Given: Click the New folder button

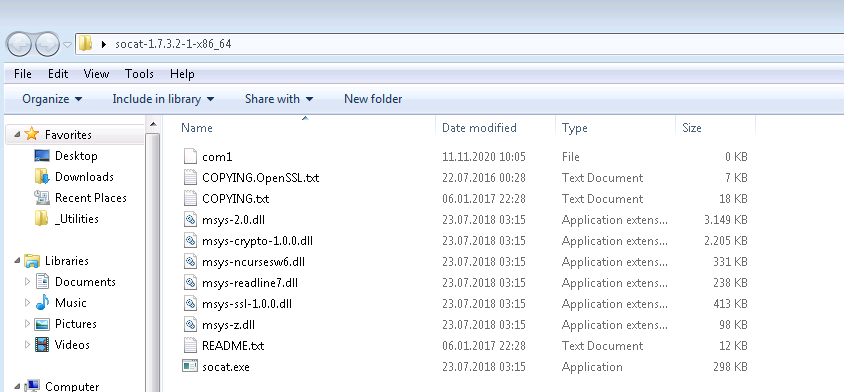Looking at the screenshot, I should [x=373, y=99].
